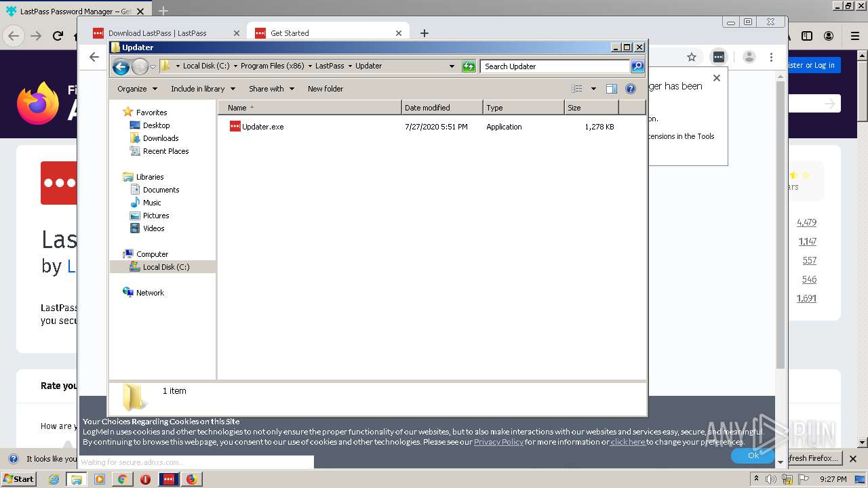
Task: Open Desktop in the navigation pane
Action: pyautogui.click(x=156, y=125)
